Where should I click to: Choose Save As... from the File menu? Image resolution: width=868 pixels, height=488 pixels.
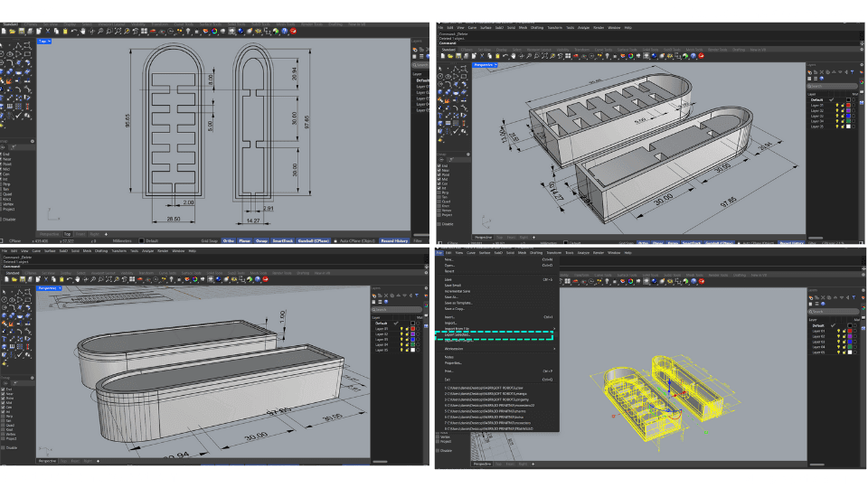449,296
